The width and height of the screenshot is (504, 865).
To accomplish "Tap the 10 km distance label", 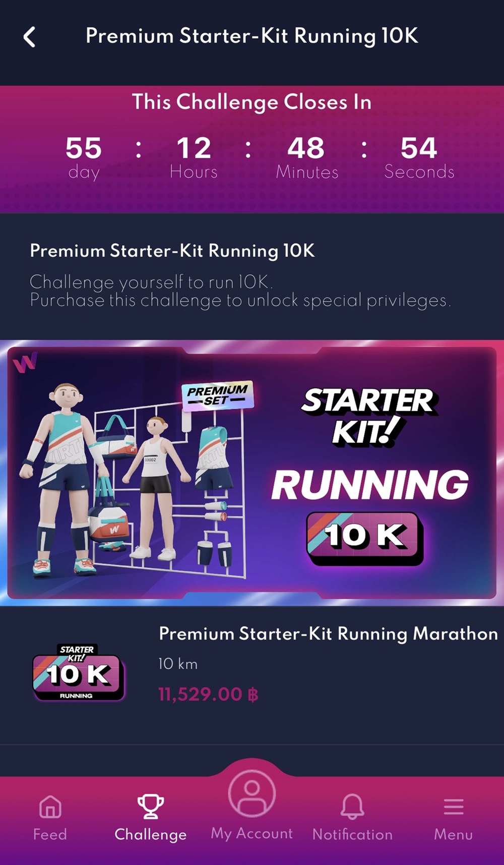I will [178, 664].
